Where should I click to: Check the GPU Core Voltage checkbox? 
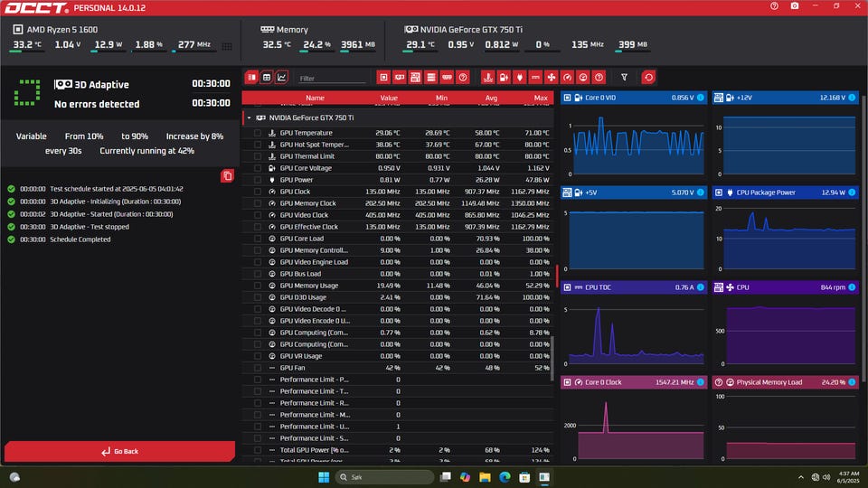click(258, 168)
